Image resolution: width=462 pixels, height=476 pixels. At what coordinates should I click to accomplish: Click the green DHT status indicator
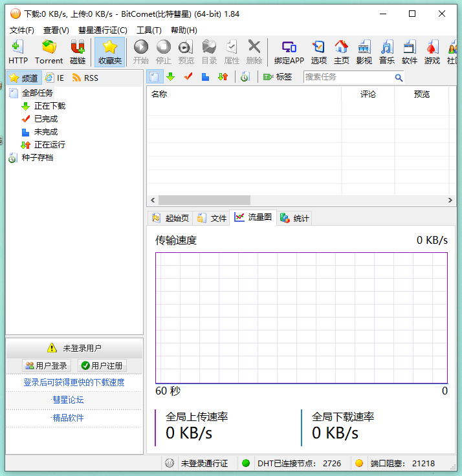coord(246,463)
